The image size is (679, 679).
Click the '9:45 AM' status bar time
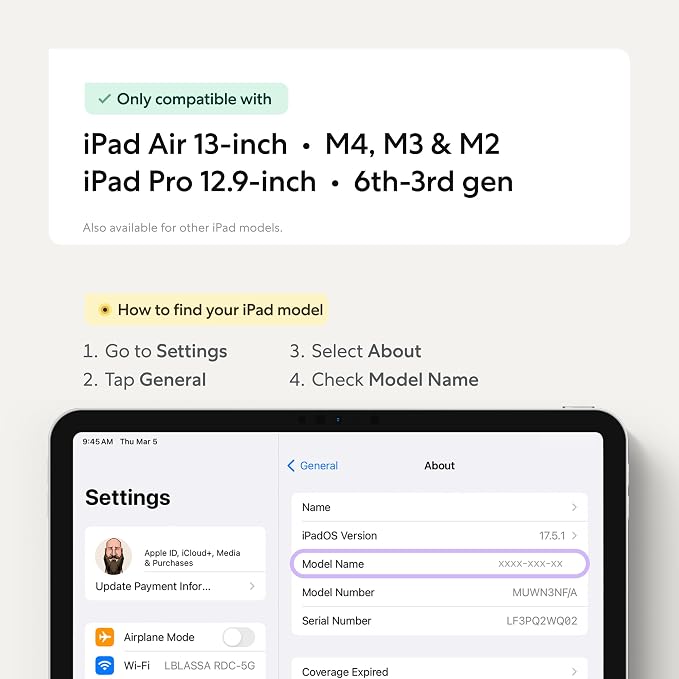[97, 442]
